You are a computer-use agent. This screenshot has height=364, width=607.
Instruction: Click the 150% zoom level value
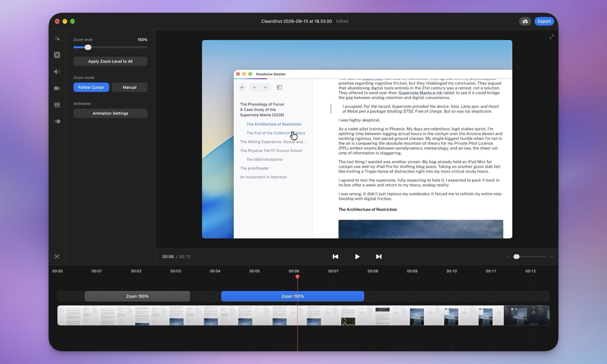(x=142, y=40)
